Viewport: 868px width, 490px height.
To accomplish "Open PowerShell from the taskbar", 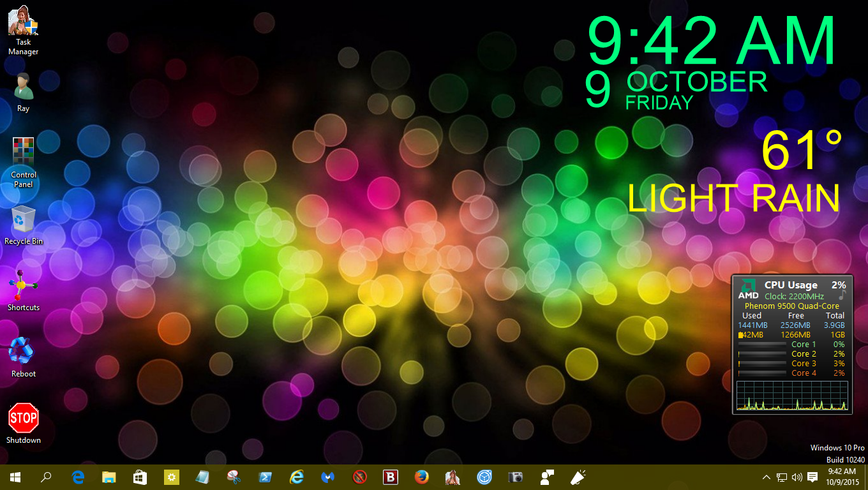I will (x=265, y=477).
